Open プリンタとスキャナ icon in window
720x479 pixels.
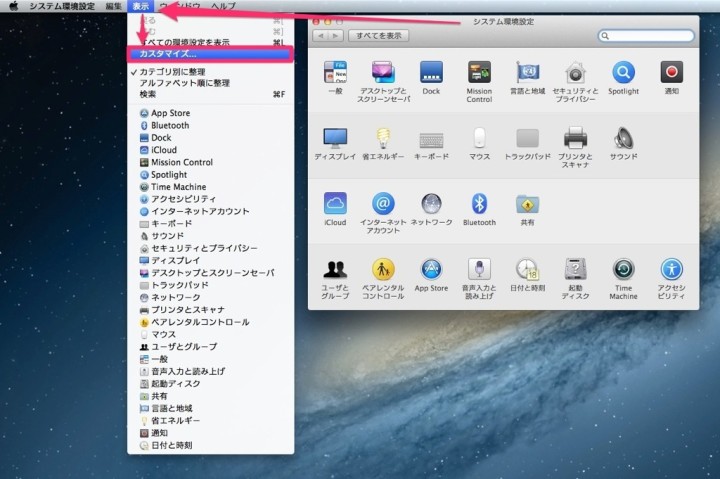tap(575, 138)
